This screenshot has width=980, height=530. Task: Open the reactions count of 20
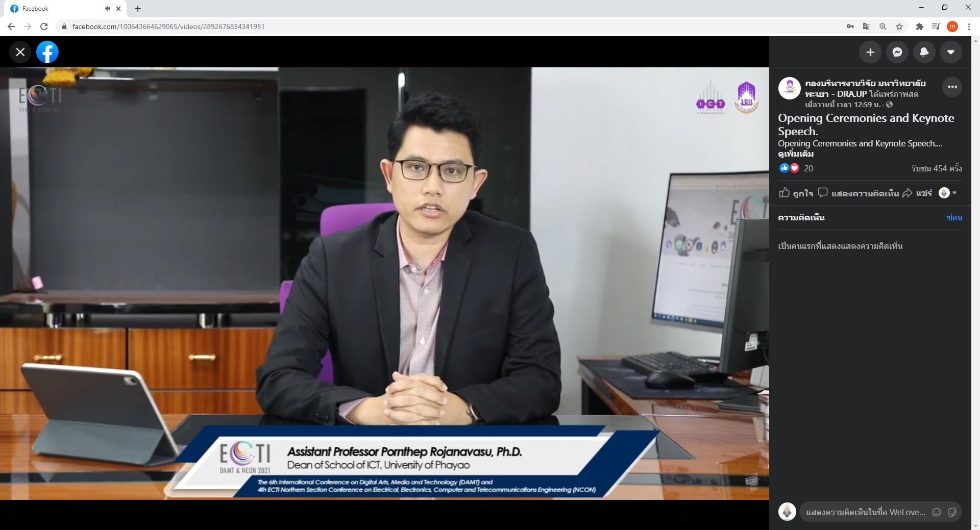(x=808, y=168)
